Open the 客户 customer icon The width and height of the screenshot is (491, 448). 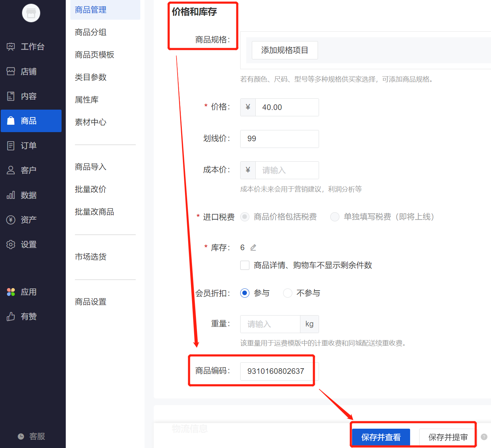[11, 170]
